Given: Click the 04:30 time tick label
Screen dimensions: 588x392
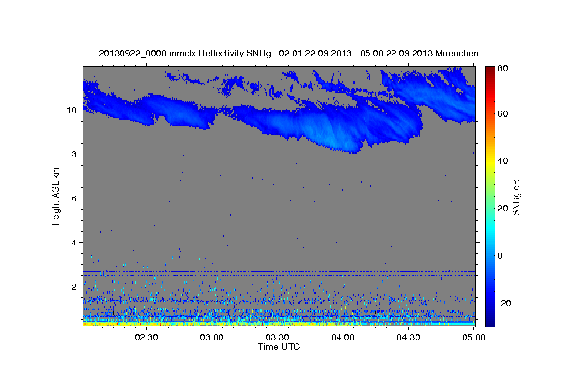Looking at the screenshot, I should (x=408, y=337).
